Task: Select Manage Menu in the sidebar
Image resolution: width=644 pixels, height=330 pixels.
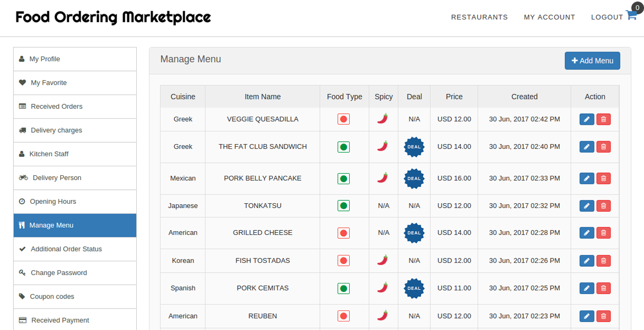Action: point(75,225)
